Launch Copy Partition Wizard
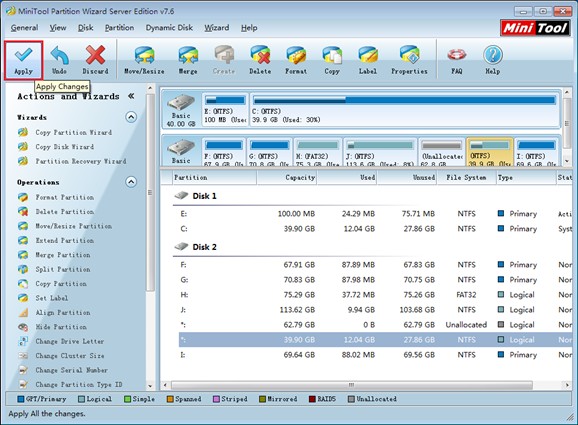Image resolution: width=578 pixels, height=425 pixels. (73, 132)
